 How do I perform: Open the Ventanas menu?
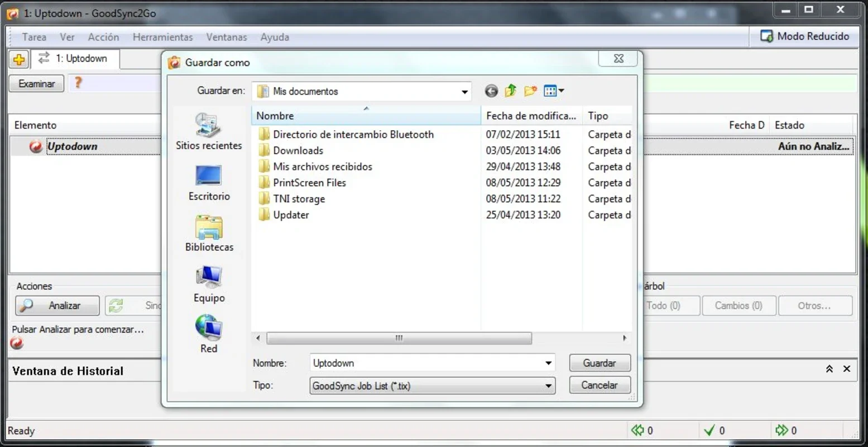pos(227,37)
